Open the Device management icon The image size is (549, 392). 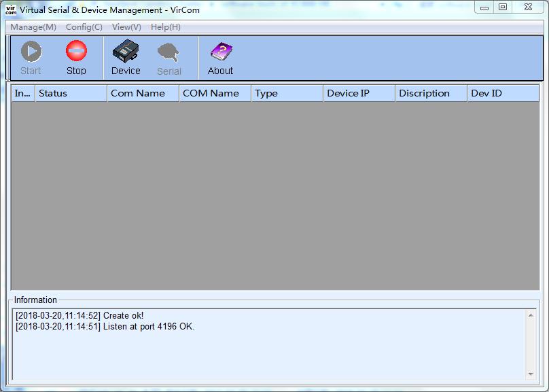[126, 53]
